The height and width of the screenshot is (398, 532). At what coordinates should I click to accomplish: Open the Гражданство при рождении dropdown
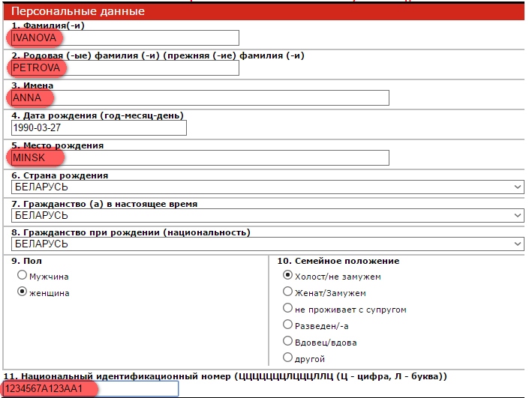point(268,244)
